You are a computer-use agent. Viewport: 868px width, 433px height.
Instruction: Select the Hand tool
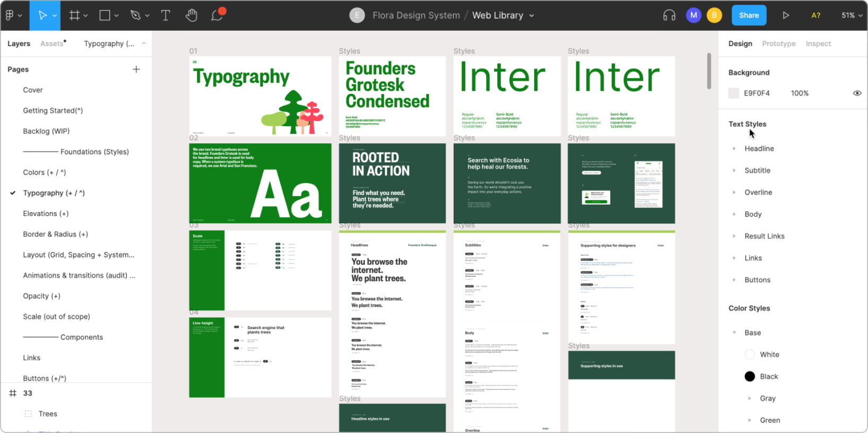[x=192, y=15]
